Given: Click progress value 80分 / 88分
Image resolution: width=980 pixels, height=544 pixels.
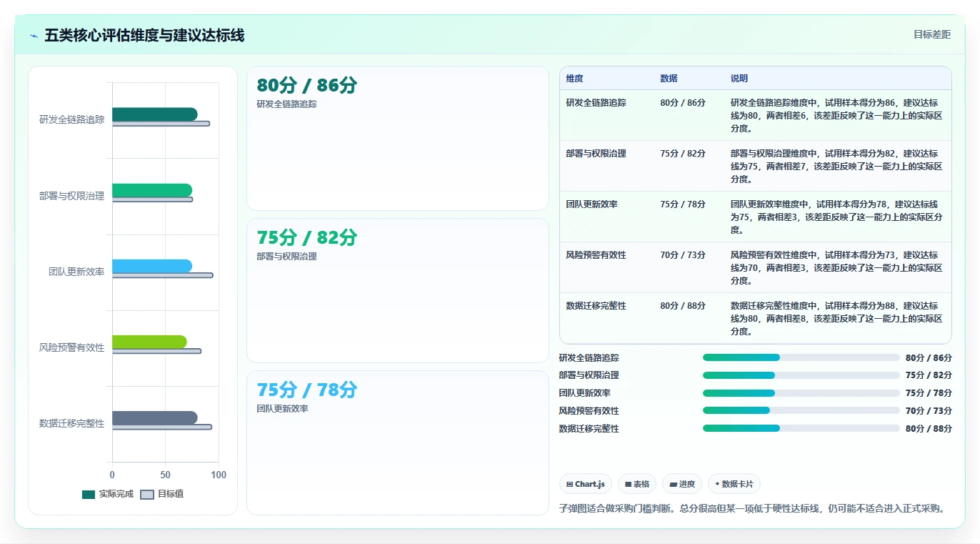Looking at the screenshot, I should point(929,429).
